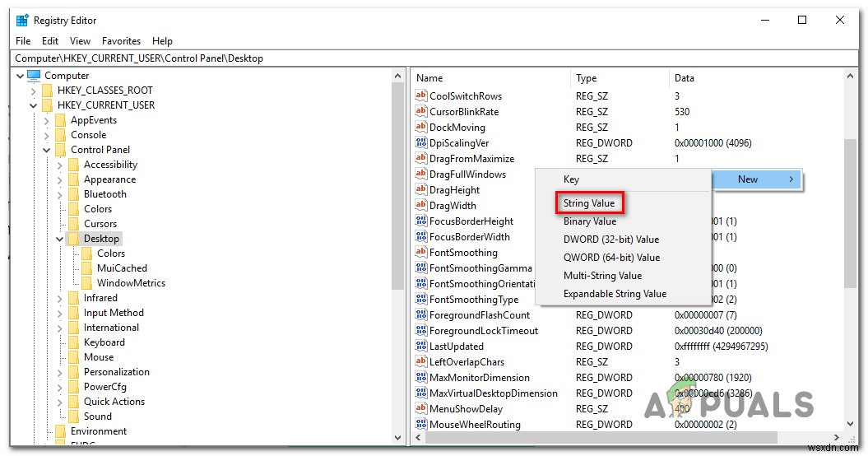Viewport: 868px width, 456px height.
Task: Select the Keyboard key
Action: coord(104,342)
